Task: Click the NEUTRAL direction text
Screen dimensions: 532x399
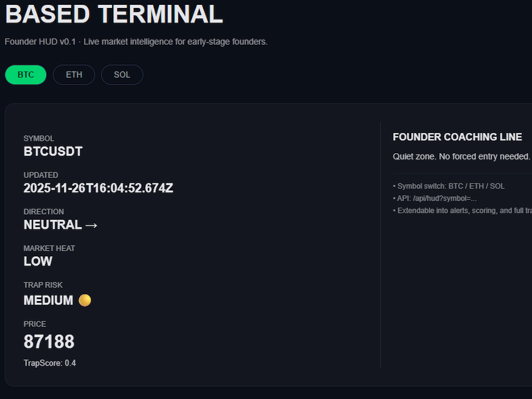Action: [x=53, y=225]
